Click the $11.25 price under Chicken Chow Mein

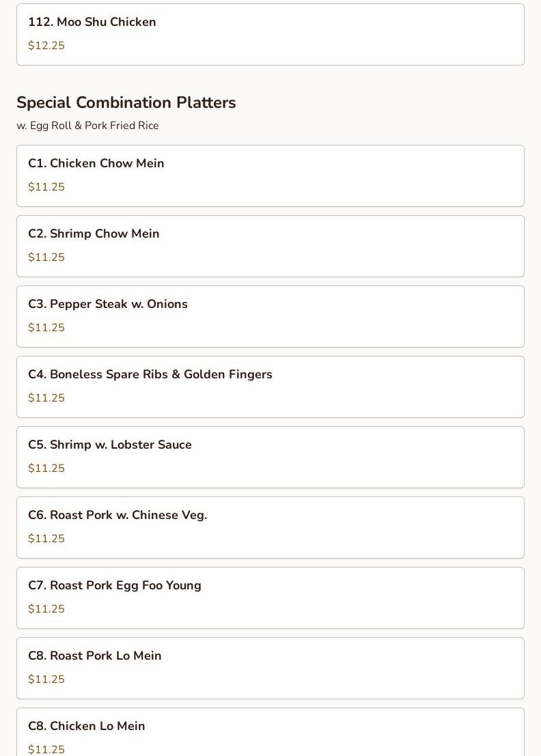46,186
